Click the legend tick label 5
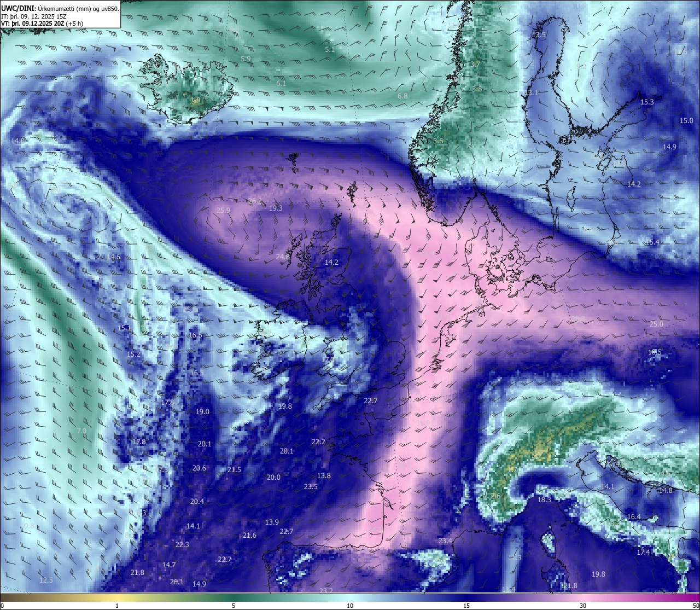Image resolution: width=700 pixels, height=610 pixels. pos(234,606)
